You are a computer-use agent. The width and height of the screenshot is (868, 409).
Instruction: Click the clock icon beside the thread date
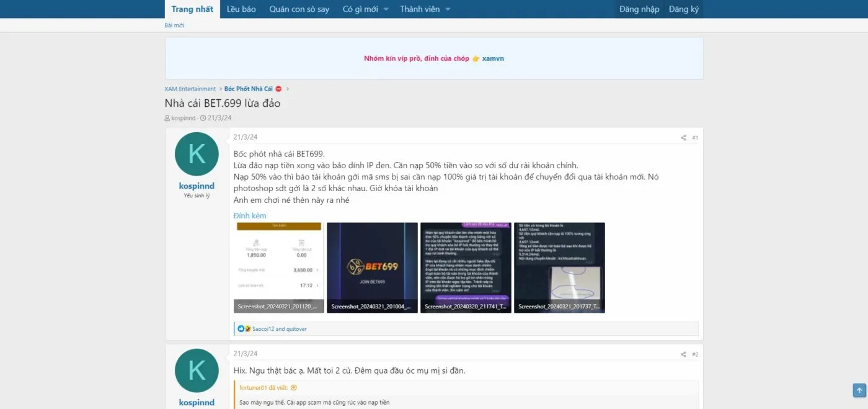203,118
